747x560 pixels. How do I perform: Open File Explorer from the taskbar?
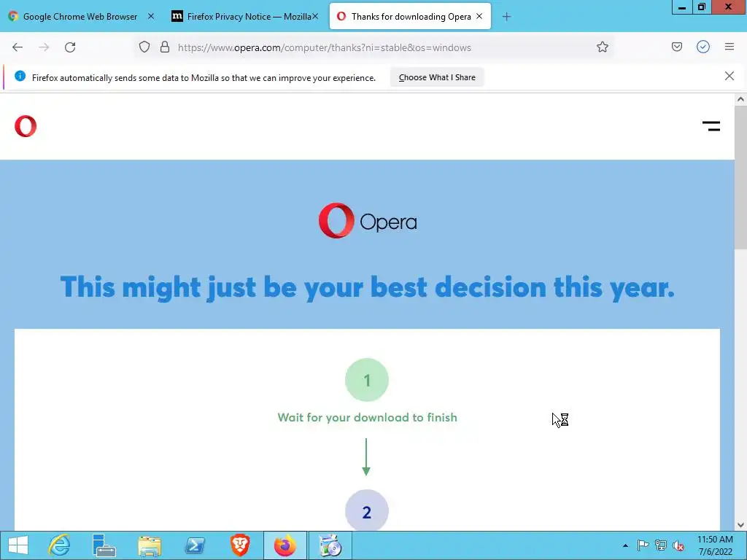(150, 545)
